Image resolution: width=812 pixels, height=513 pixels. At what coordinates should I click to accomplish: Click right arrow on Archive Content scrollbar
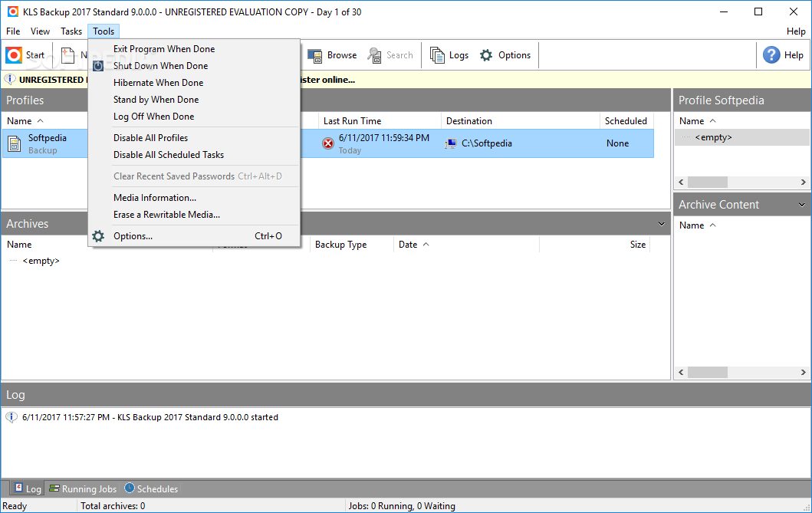pos(804,372)
